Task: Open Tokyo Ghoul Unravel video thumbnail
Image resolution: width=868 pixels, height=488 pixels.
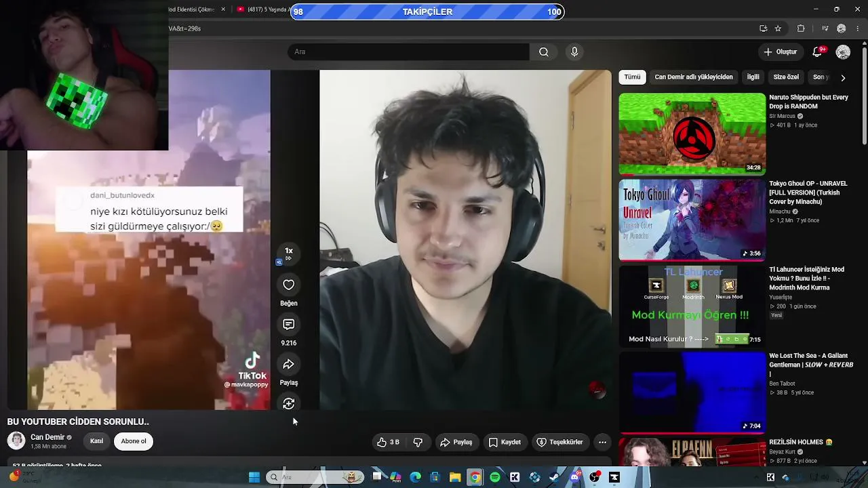Action: [x=692, y=220]
